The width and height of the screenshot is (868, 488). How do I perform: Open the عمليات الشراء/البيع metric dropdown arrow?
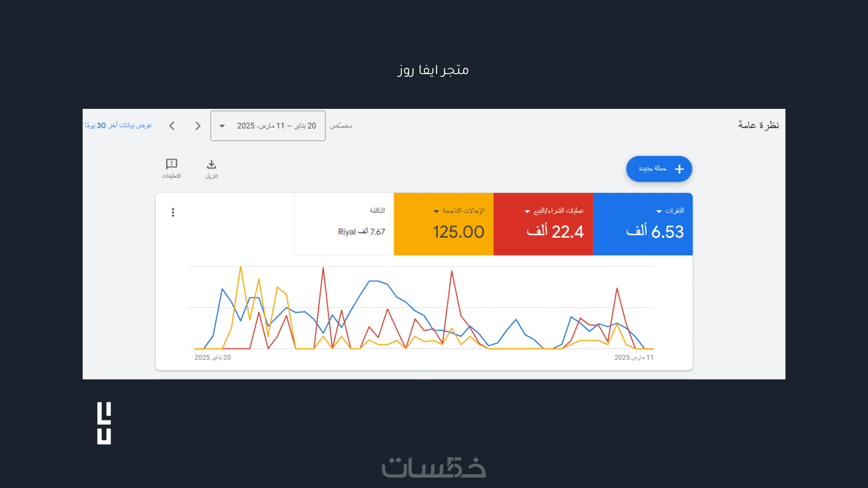click(x=527, y=211)
